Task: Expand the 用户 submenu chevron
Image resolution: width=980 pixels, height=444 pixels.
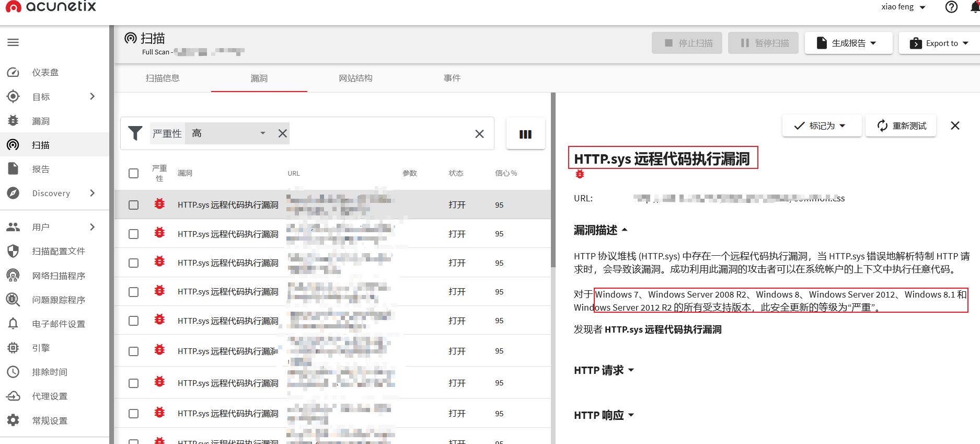Action: click(93, 227)
